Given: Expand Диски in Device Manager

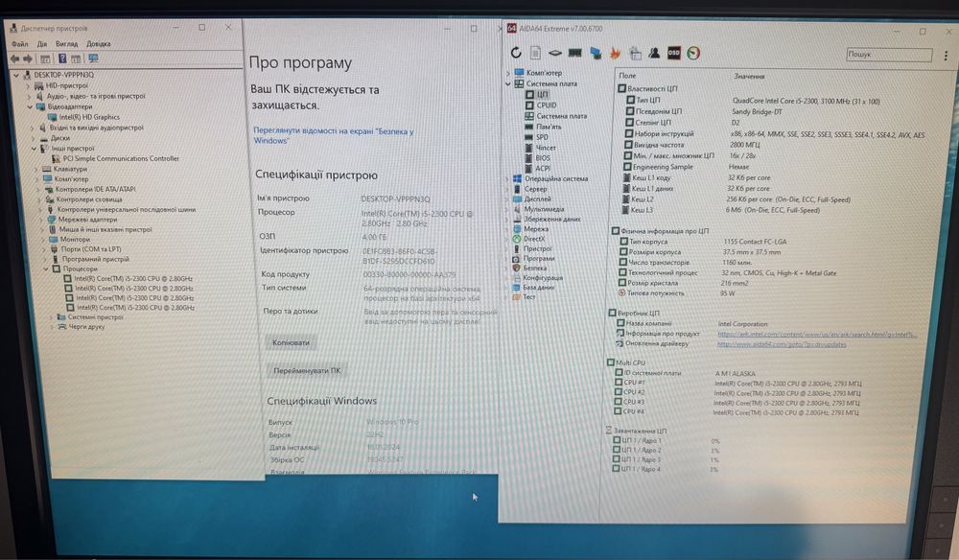Looking at the screenshot, I should coord(33,137).
